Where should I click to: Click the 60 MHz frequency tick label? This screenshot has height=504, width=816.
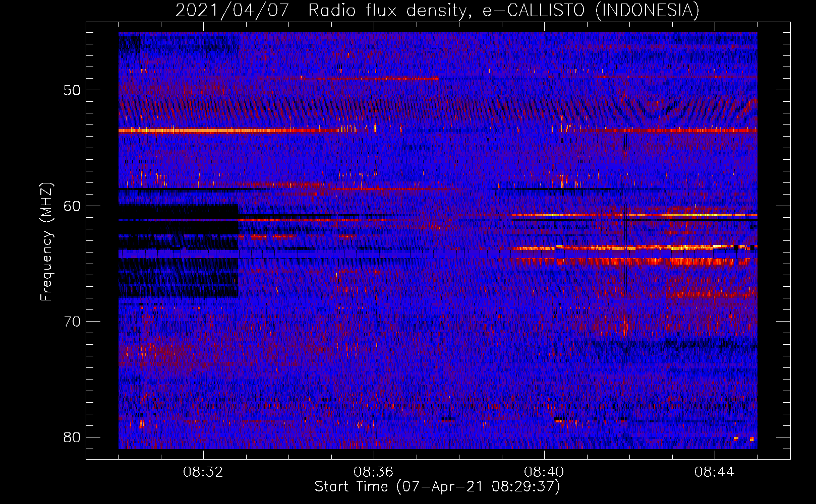point(72,206)
